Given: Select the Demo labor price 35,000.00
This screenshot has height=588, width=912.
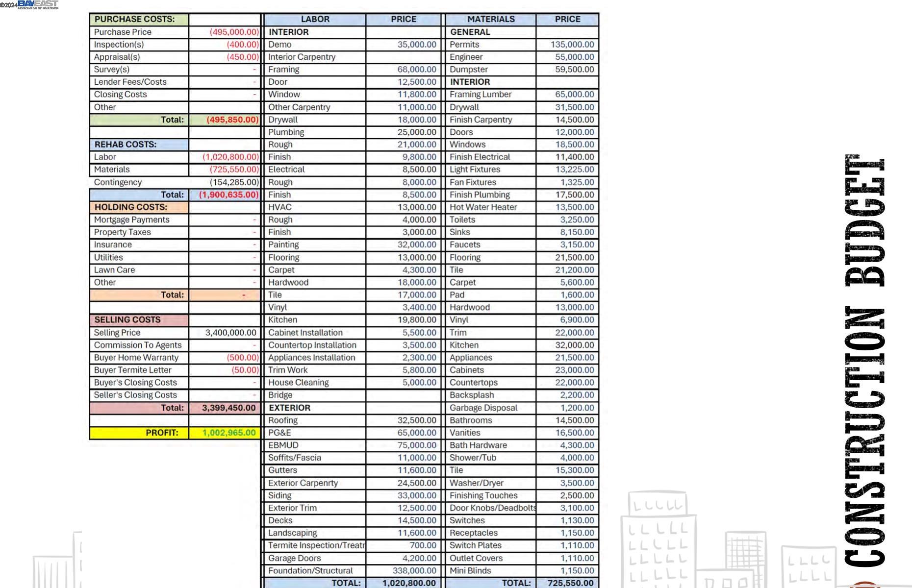Looking at the screenshot, I should pyautogui.click(x=417, y=45).
